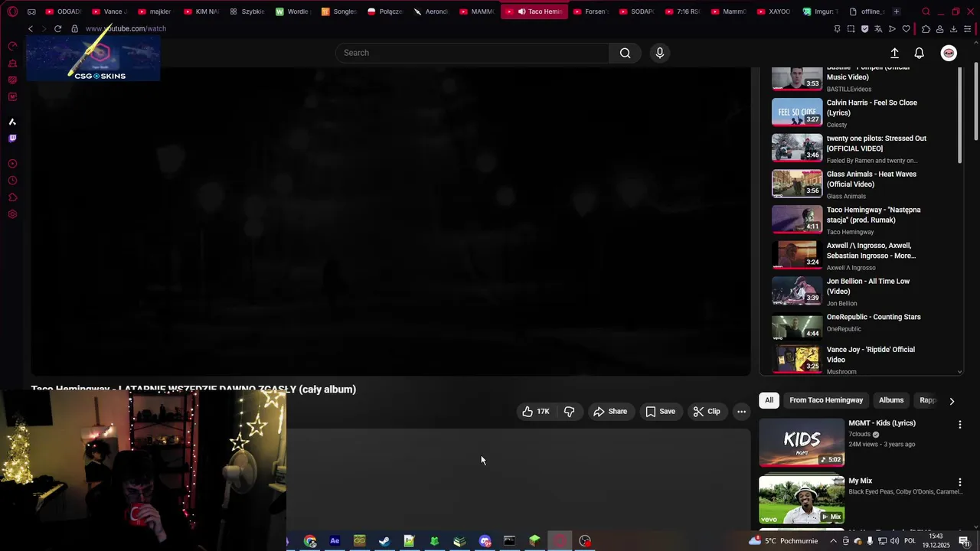This screenshot has width=980, height=551.
Task: Open History clock icon in sidebar
Action: pos(12,181)
